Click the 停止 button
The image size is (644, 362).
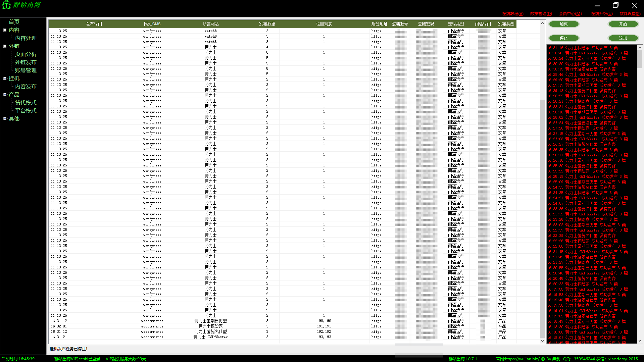[x=564, y=38]
